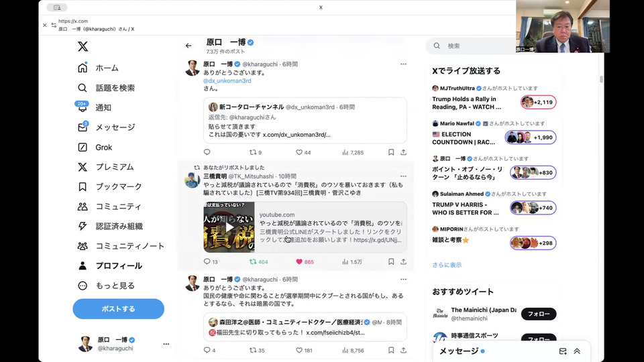Follow The Mainichi account
Viewport: 644px width, 362px height.
(x=539, y=314)
